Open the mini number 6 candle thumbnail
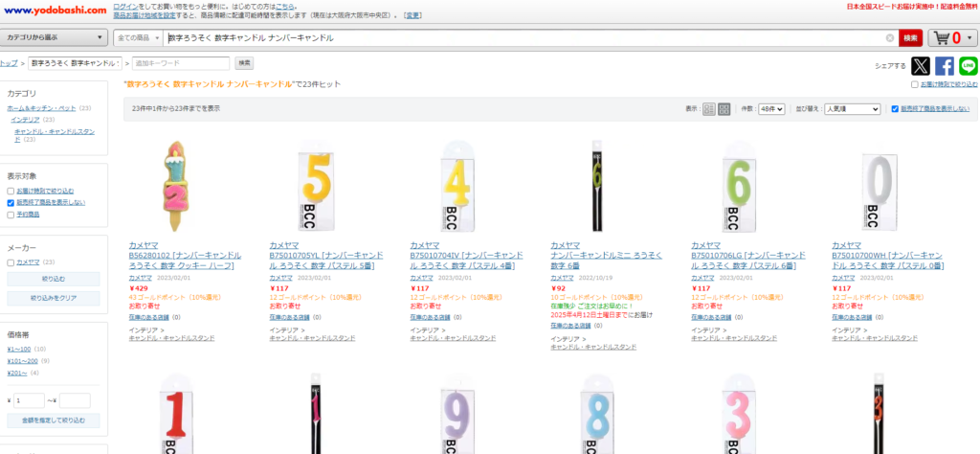 coord(597,187)
